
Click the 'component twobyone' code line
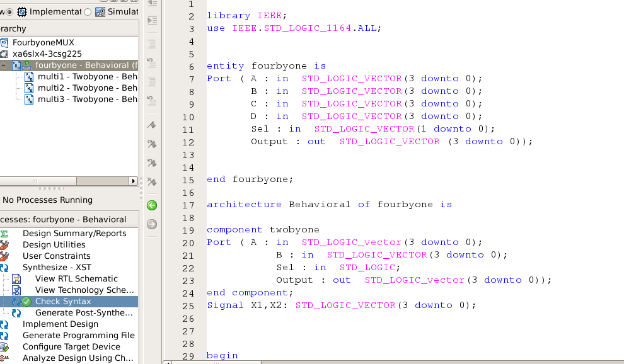pyautogui.click(x=263, y=230)
